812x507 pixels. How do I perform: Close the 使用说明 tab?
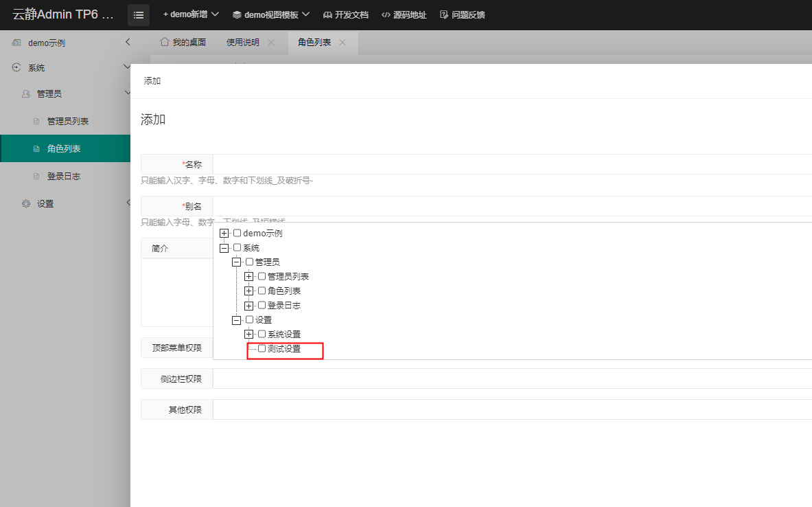click(x=271, y=43)
